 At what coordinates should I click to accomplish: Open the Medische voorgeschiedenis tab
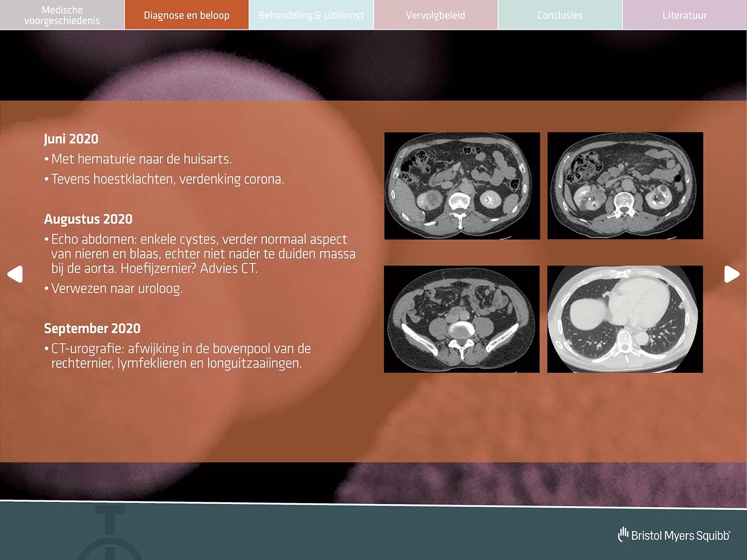(62, 15)
